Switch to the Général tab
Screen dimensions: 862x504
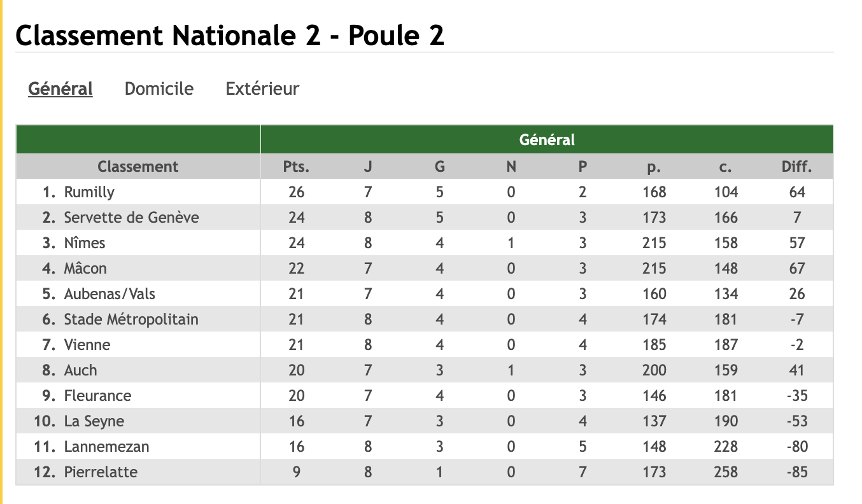(x=60, y=88)
